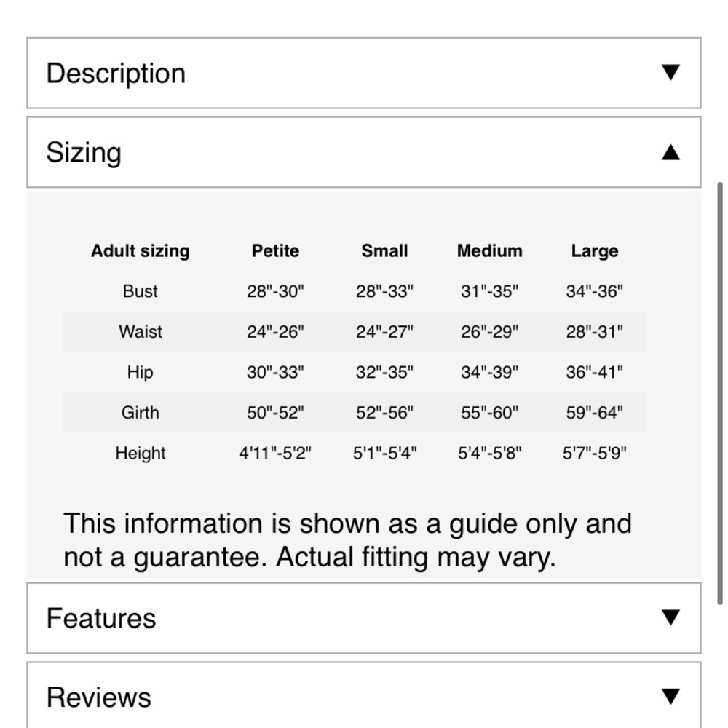Open Reviews via the down arrow
This screenshot has width=728, height=728.
(x=670, y=697)
